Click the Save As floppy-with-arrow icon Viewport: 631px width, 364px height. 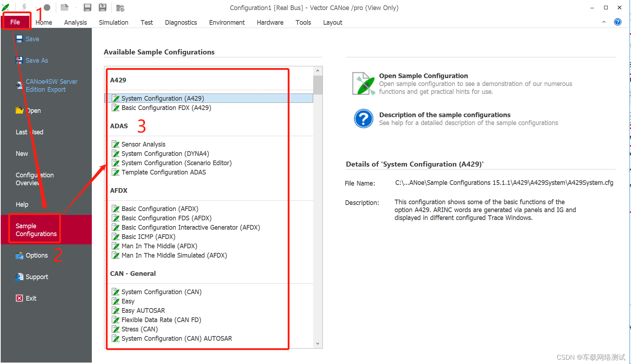(x=103, y=8)
